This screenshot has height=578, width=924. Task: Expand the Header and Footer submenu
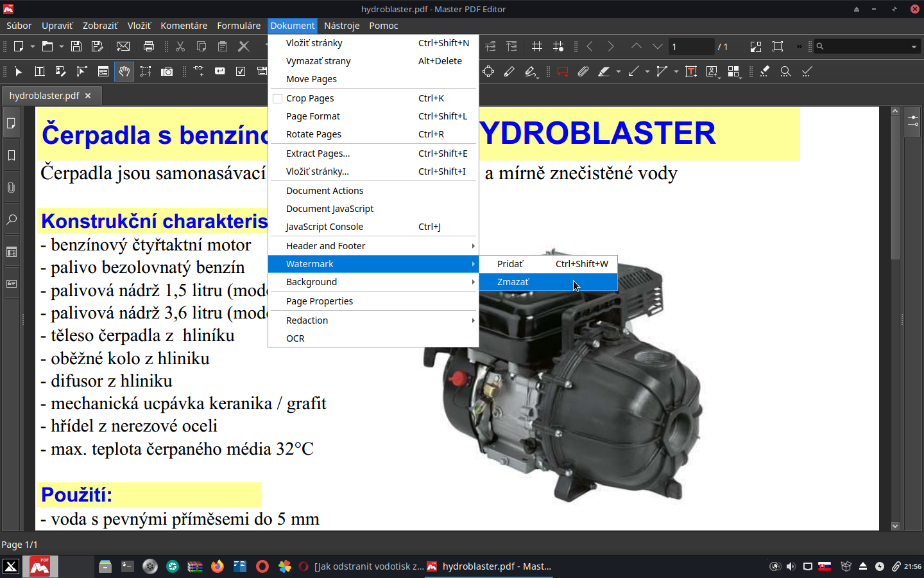point(373,246)
